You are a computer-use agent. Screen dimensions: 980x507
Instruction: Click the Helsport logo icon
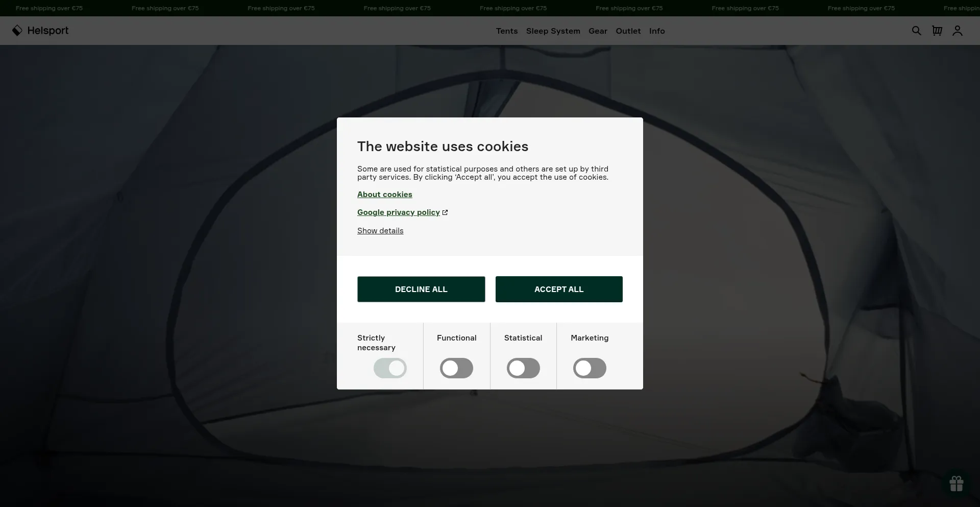[x=17, y=31]
